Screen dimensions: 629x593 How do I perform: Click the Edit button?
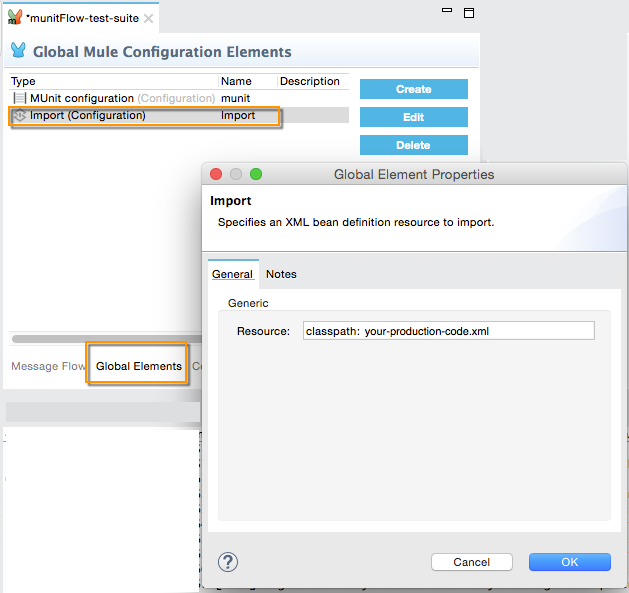coord(414,117)
